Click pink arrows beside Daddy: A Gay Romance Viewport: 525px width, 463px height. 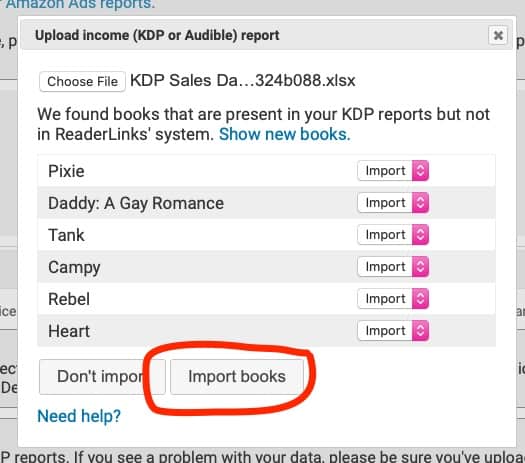click(420, 203)
